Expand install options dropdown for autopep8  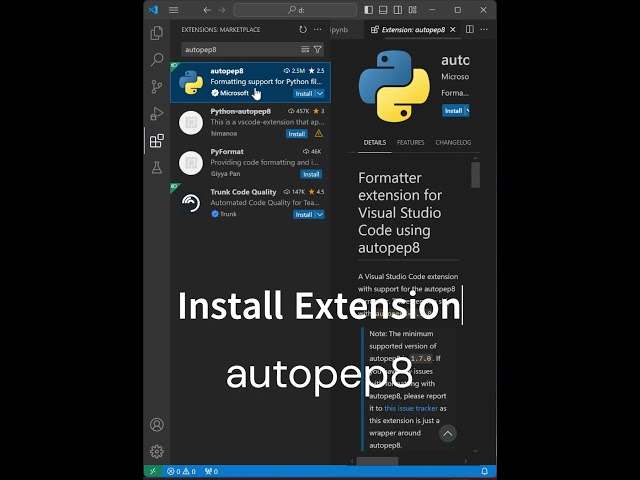click(x=320, y=93)
